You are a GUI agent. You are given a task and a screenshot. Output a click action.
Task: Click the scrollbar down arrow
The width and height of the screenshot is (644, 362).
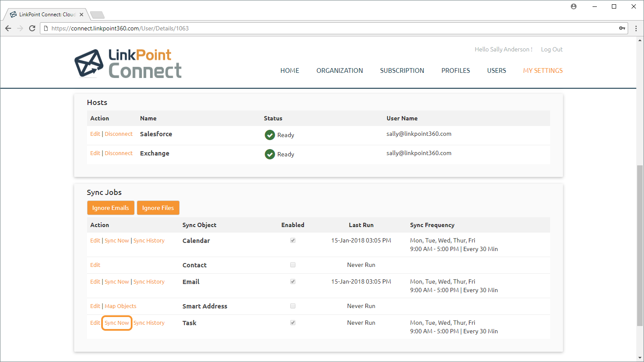(640, 358)
